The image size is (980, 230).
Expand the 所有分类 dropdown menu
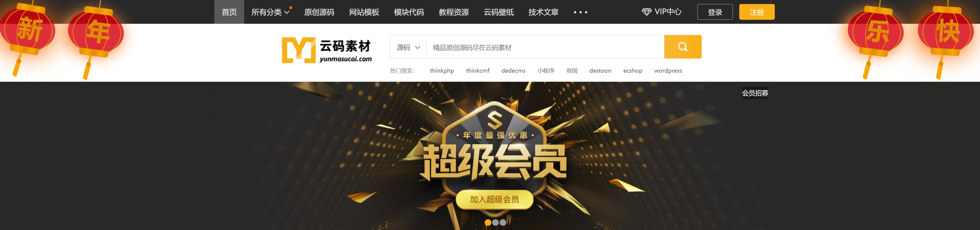coord(271,12)
